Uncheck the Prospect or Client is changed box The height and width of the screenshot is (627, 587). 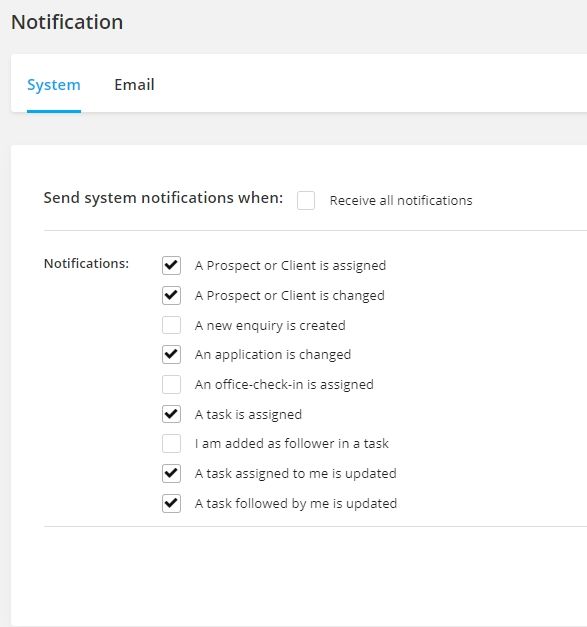(x=171, y=296)
